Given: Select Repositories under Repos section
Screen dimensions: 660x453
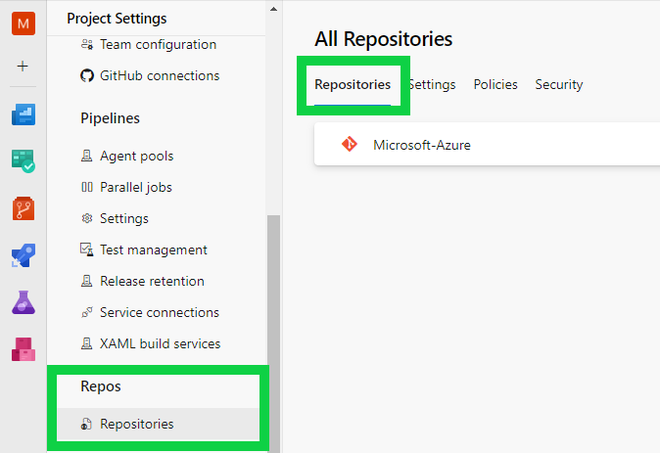Looking at the screenshot, I should 136,424.
